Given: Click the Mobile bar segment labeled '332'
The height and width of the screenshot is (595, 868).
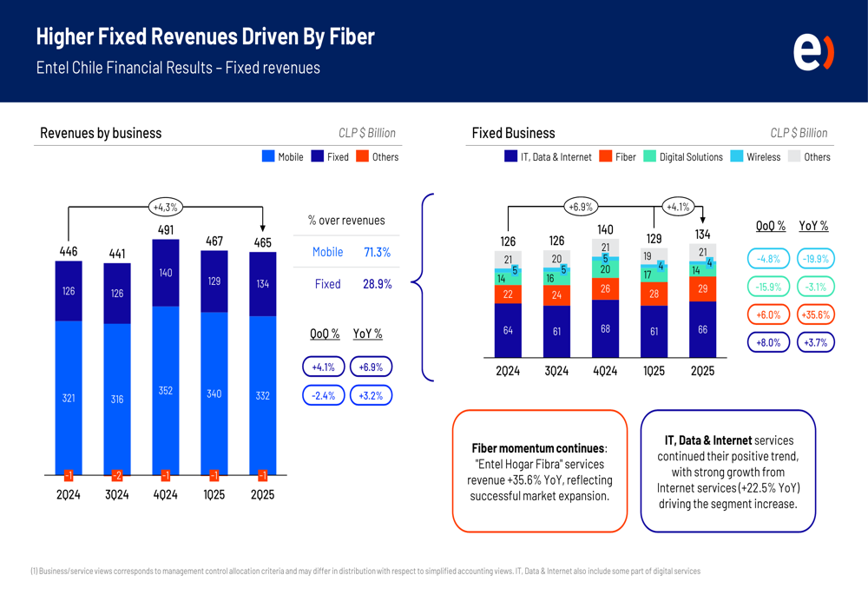Looking at the screenshot, I should [262, 395].
